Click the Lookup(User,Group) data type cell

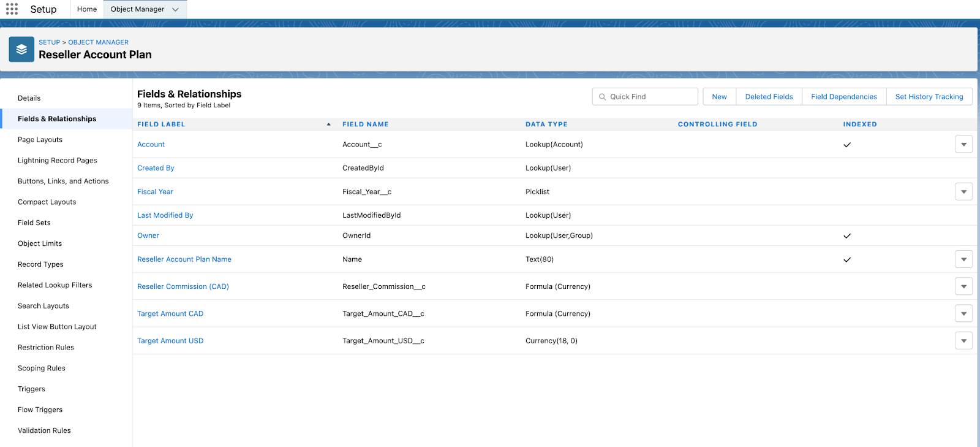559,235
